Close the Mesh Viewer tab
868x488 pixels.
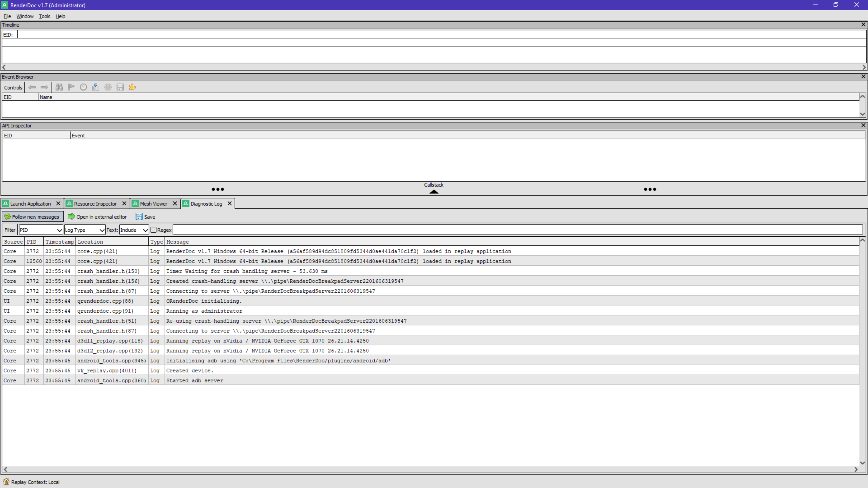175,203
